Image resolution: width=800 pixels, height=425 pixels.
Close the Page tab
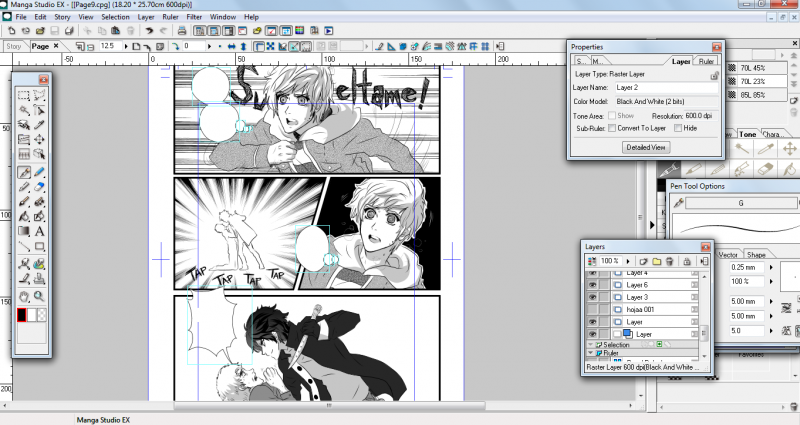[x=56, y=46]
